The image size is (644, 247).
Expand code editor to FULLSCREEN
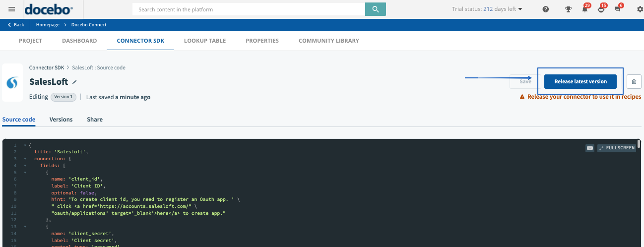[617, 148]
